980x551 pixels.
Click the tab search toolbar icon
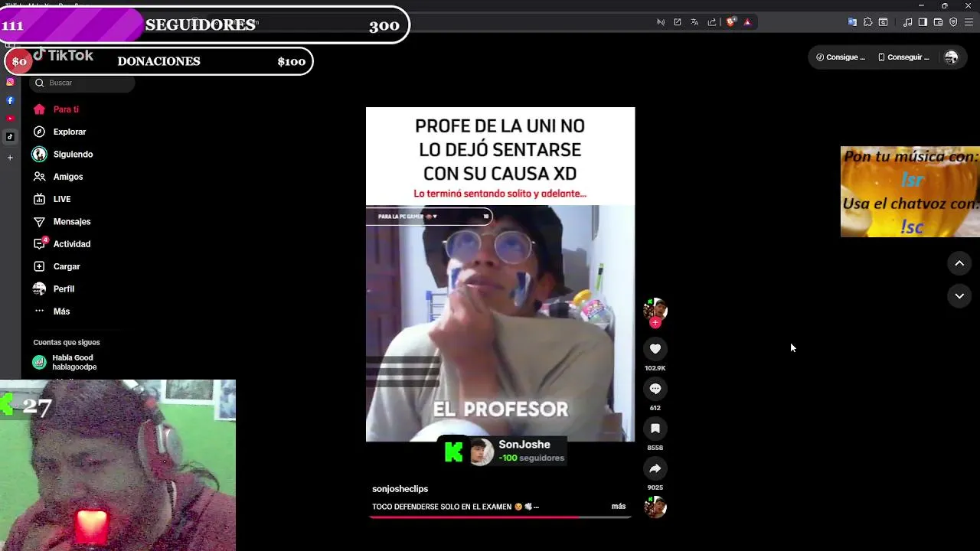[883, 22]
